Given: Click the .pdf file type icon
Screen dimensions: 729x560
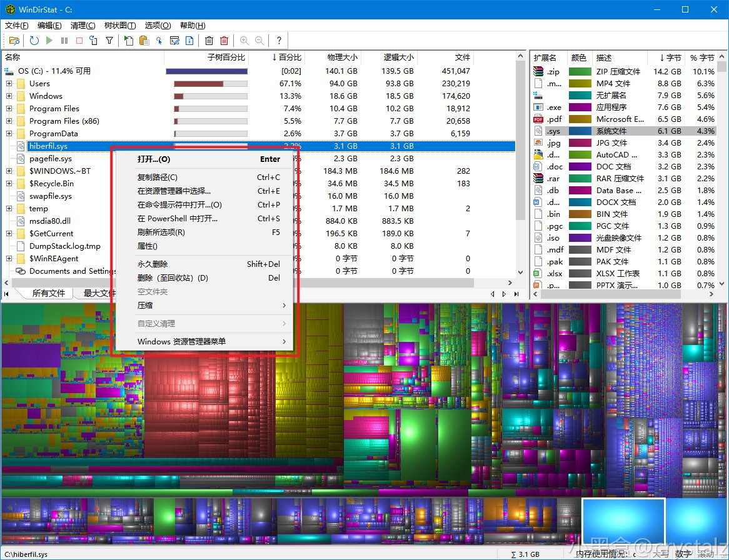Looking at the screenshot, I should (x=538, y=119).
